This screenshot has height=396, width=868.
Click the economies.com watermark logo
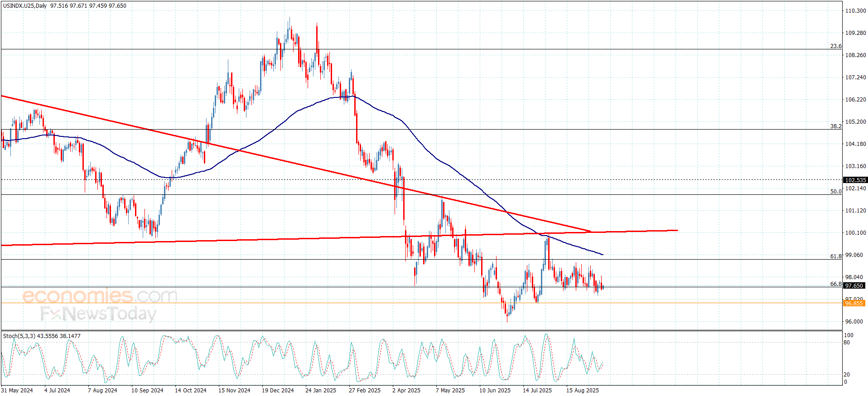pyautogui.click(x=100, y=296)
